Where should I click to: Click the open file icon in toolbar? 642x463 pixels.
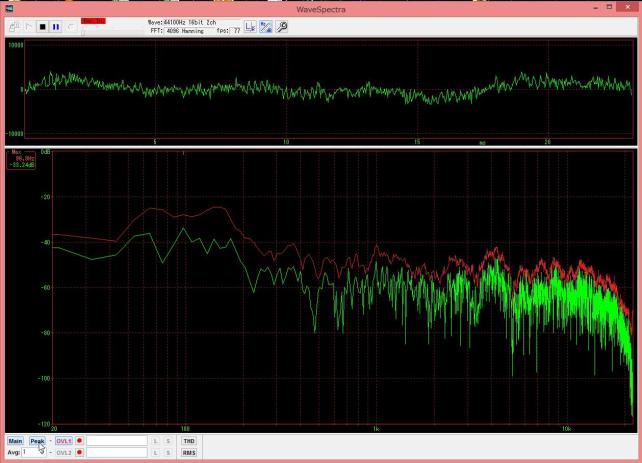14,27
